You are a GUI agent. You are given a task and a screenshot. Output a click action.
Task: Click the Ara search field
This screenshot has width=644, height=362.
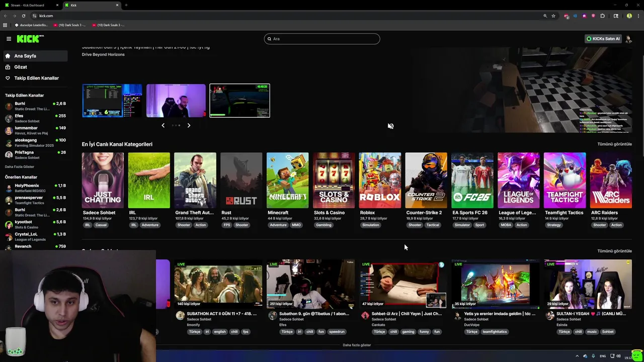point(322,39)
